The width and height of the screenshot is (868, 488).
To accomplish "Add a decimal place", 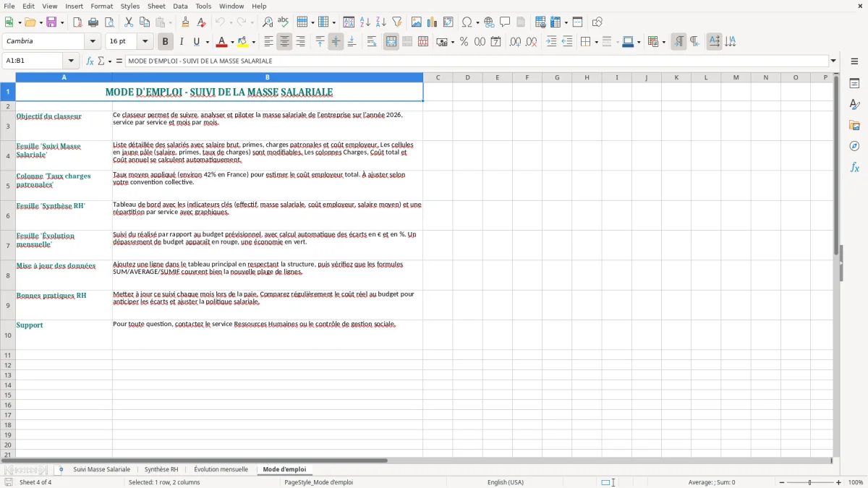I will point(515,42).
